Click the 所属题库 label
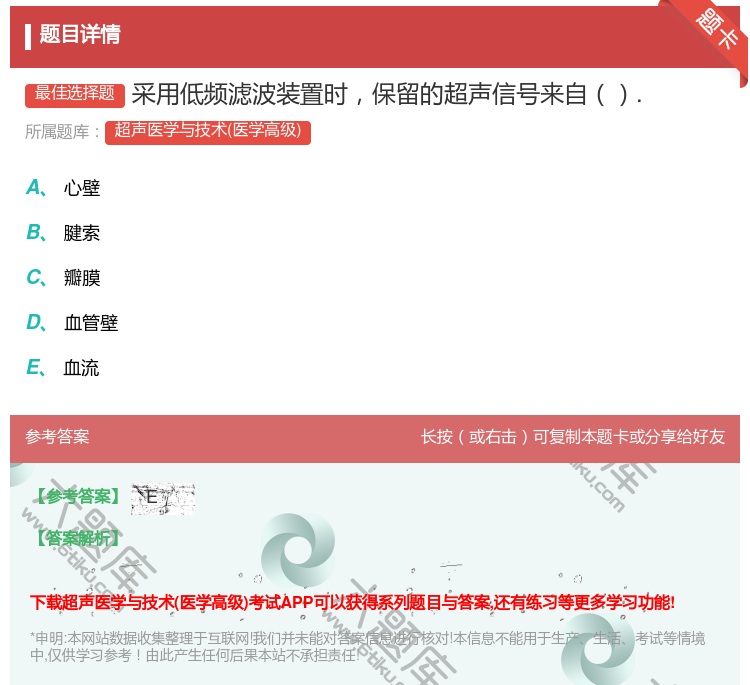750x685 pixels. (62, 132)
